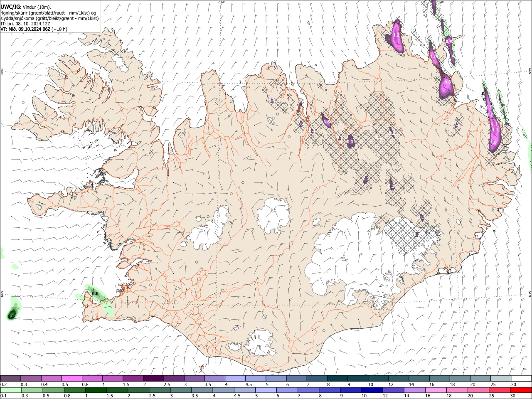Select the darkest green 1 rain legend swatch
Screen dimensions: 532x399
(x=96, y=390)
